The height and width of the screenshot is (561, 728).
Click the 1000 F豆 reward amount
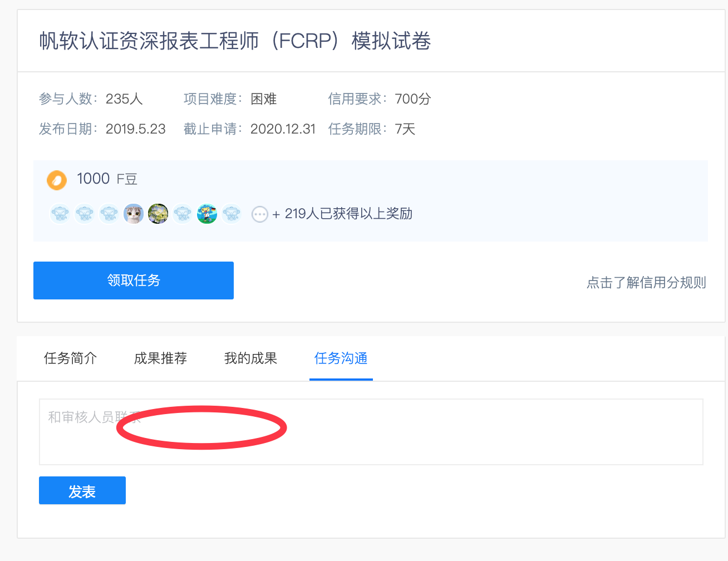pos(107,179)
